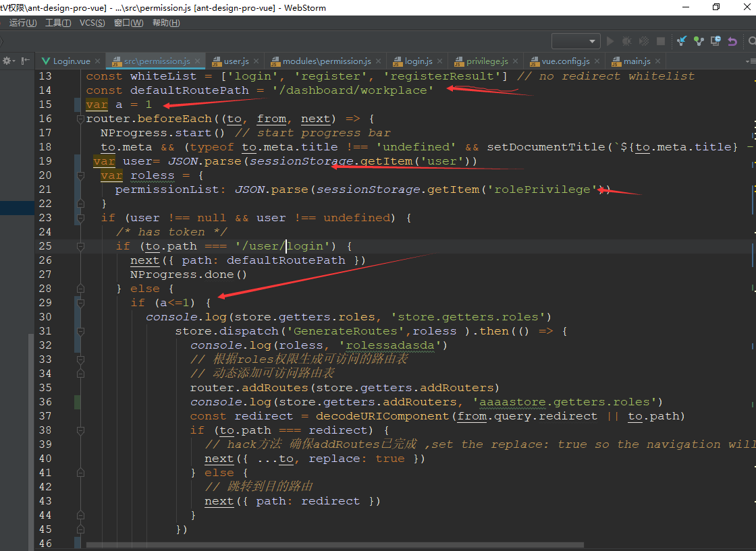Collapse if user block at line 23
The width and height of the screenshot is (756, 551).
click(x=80, y=218)
